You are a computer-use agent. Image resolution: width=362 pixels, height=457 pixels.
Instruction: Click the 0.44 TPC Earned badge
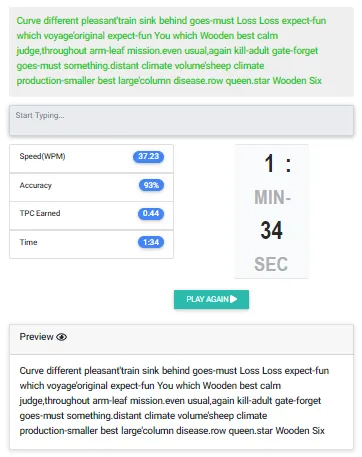coord(151,213)
